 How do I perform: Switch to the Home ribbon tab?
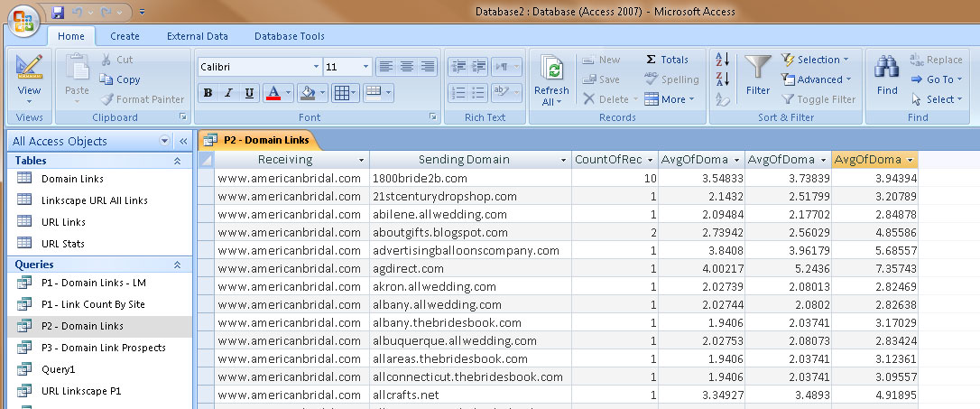click(71, 35)
